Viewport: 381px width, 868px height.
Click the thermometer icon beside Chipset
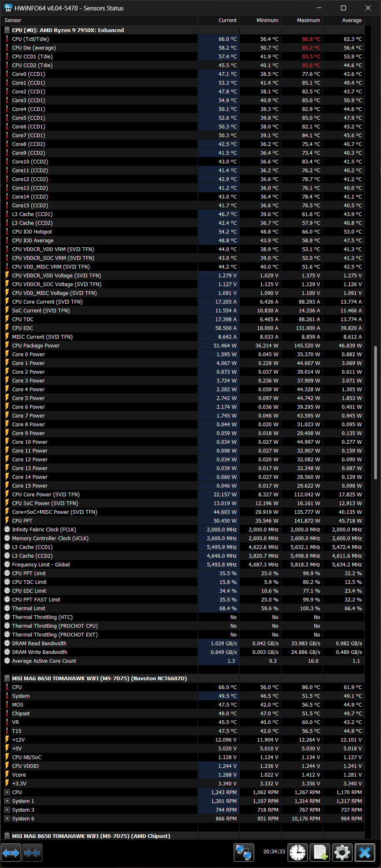(x=7, y=713)
